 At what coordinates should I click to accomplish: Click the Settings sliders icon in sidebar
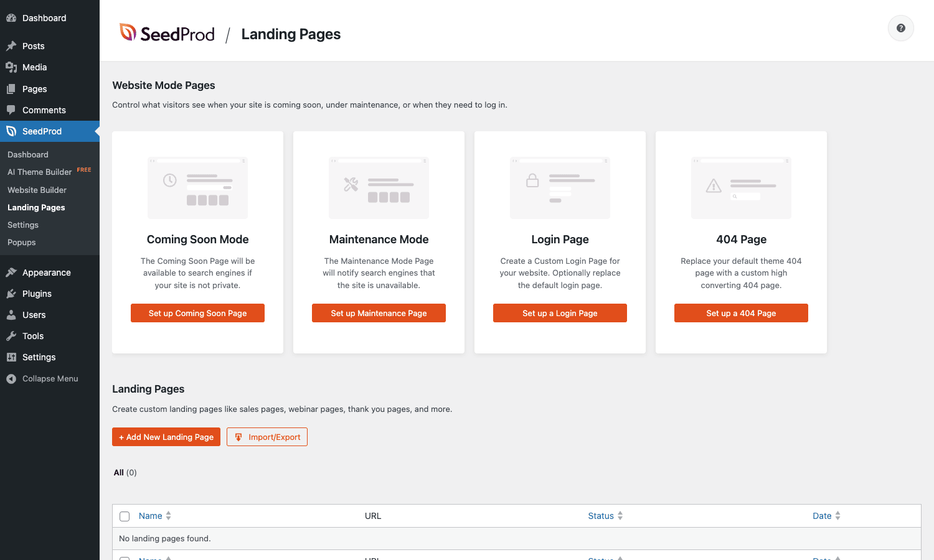(x=11, y=357)
